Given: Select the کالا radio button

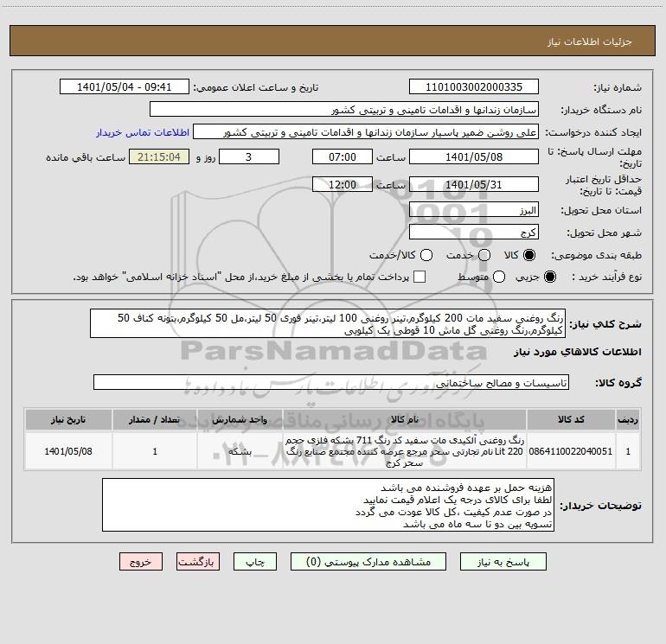Looking at the screenshot, I should tap(529, 255).
